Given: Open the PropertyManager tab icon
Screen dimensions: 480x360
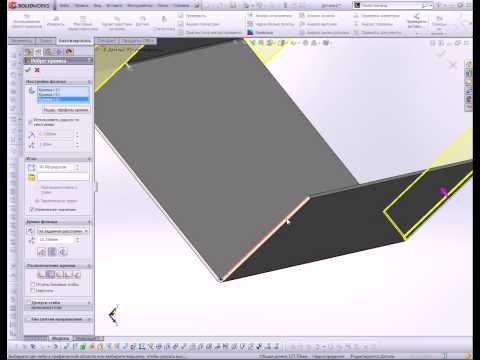Looking at the screenshot, I should [38, 52].
